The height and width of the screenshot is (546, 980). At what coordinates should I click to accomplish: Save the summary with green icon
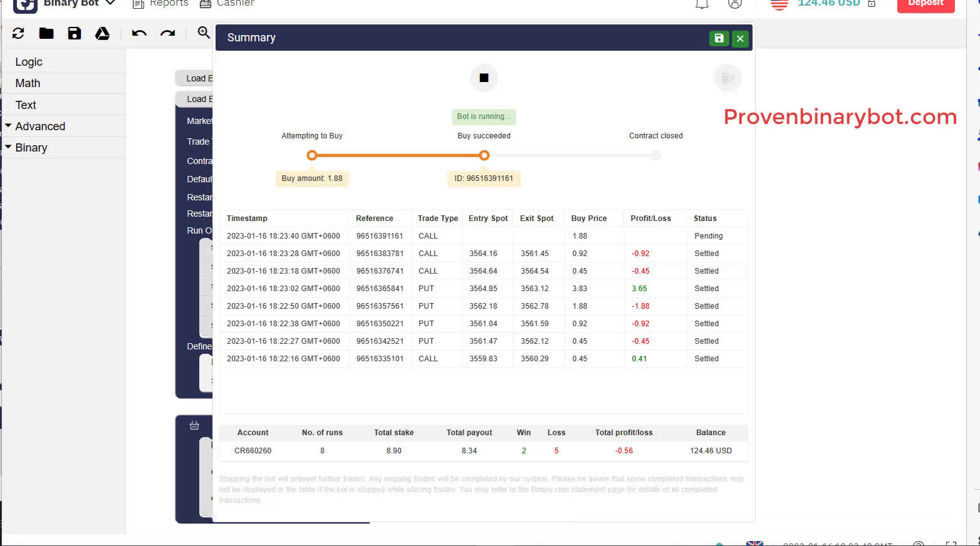pos(719,38)
